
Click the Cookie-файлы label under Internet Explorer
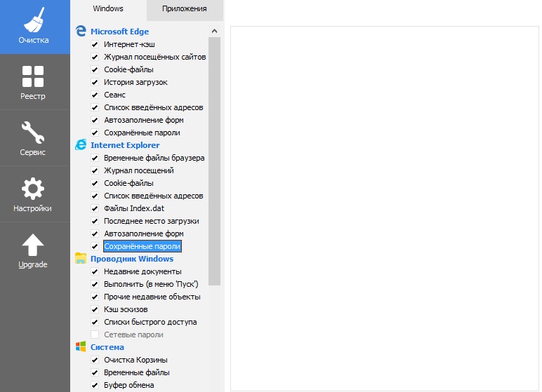128,183
